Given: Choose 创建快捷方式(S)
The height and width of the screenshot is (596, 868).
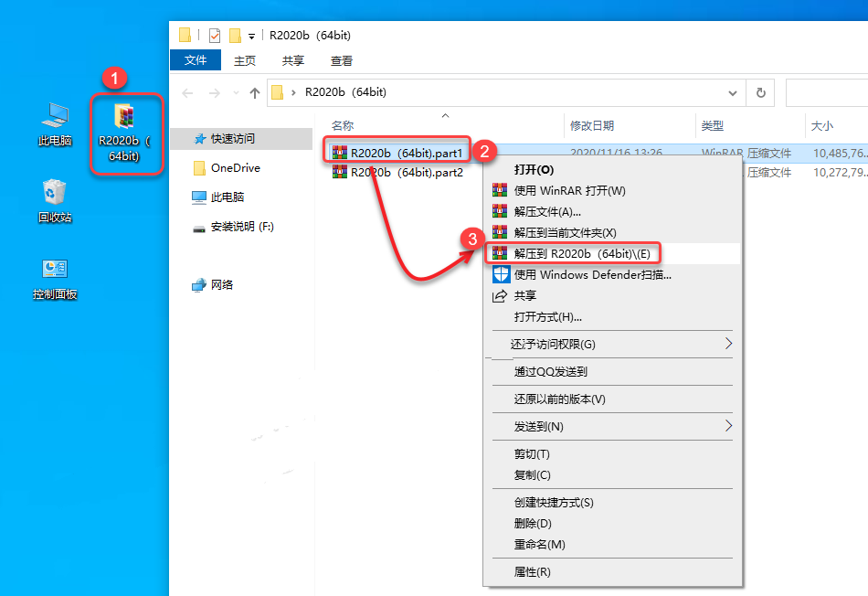Looking at the screenshot, I should (x=611, y=503).
